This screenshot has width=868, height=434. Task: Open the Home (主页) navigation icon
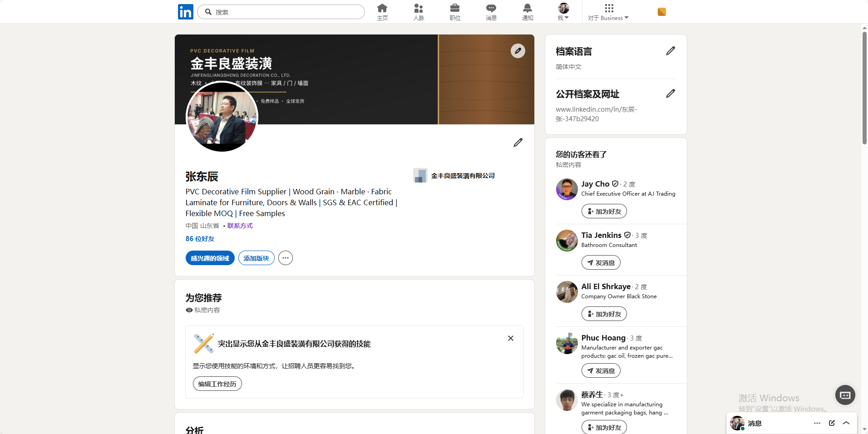[382, 12]
